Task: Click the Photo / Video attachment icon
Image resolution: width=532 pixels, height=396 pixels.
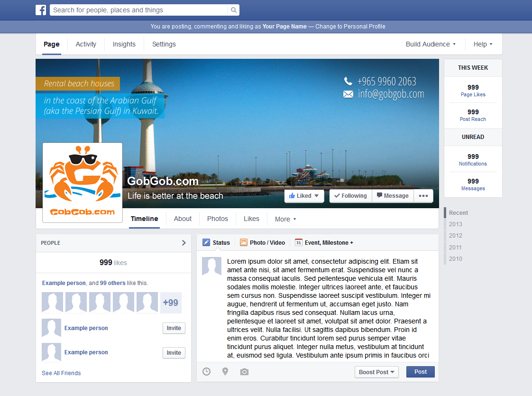Action: click(243, 242)
